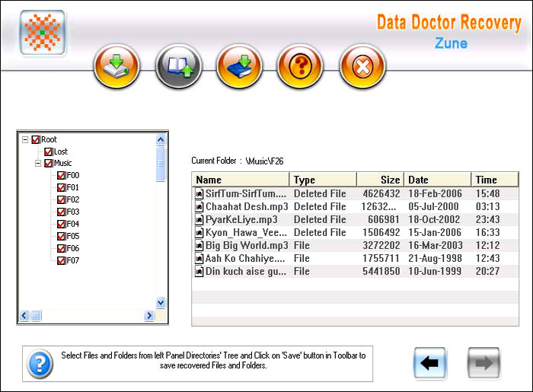Toggle the Lost folder checkbox
The height and width of the screenshot is (392, 533).
pyautogui.click(x=49, y=152)
